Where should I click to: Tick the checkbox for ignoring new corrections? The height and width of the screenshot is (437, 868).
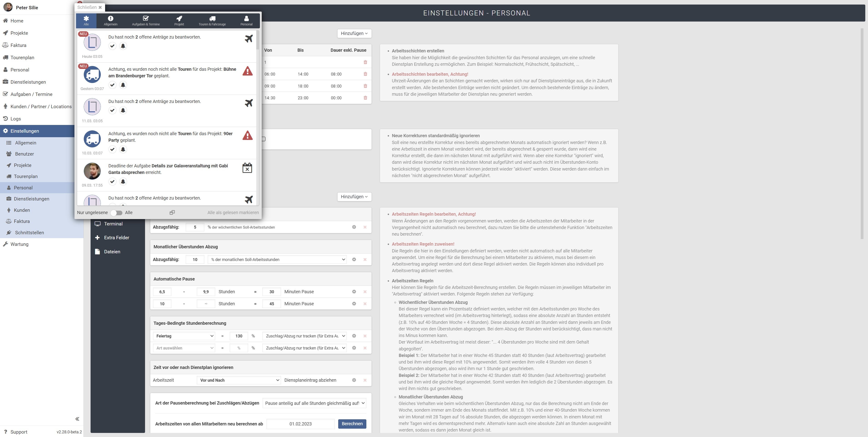[x=264, y=139]
